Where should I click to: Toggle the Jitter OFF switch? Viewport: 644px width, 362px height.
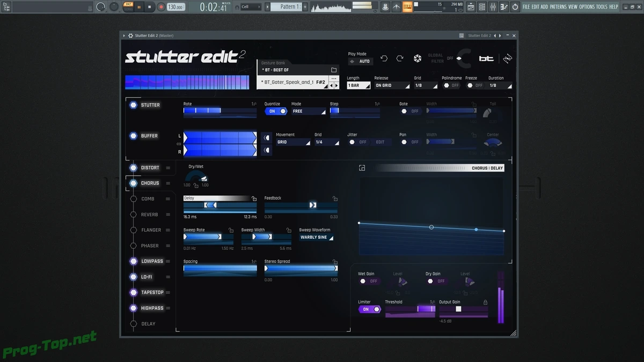pyautogui.click(x=358, y=142)
